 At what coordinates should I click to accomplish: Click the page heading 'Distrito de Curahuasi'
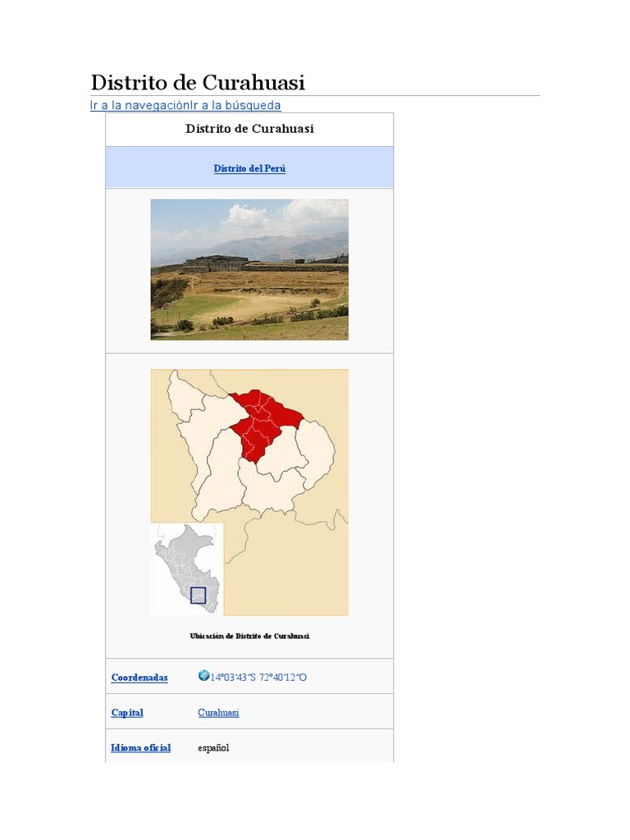(x=198, y=82)
